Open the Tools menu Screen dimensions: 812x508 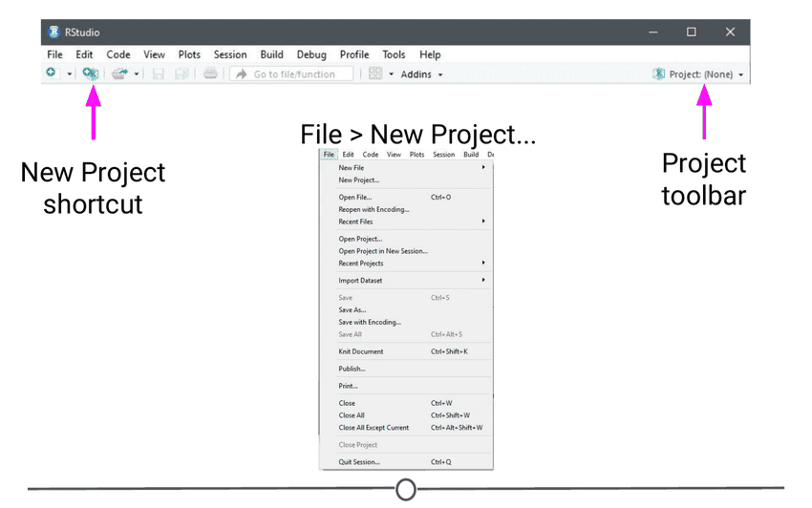394,54
